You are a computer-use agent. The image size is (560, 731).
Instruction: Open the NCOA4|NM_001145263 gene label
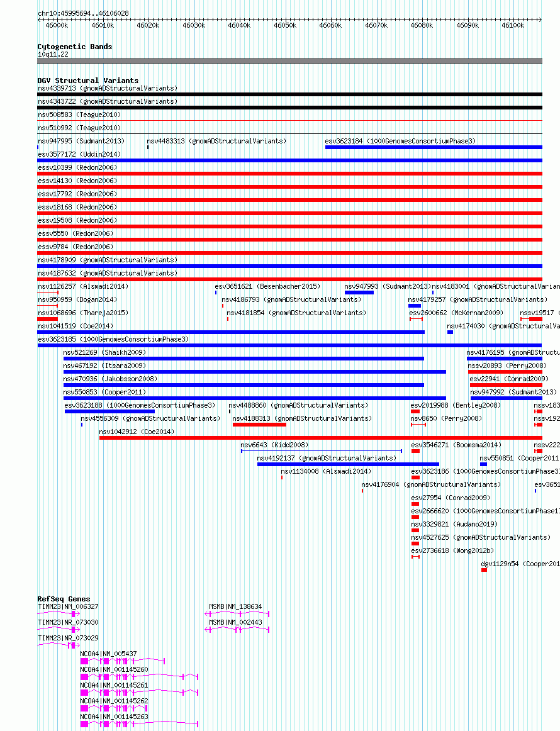point(114,717)
